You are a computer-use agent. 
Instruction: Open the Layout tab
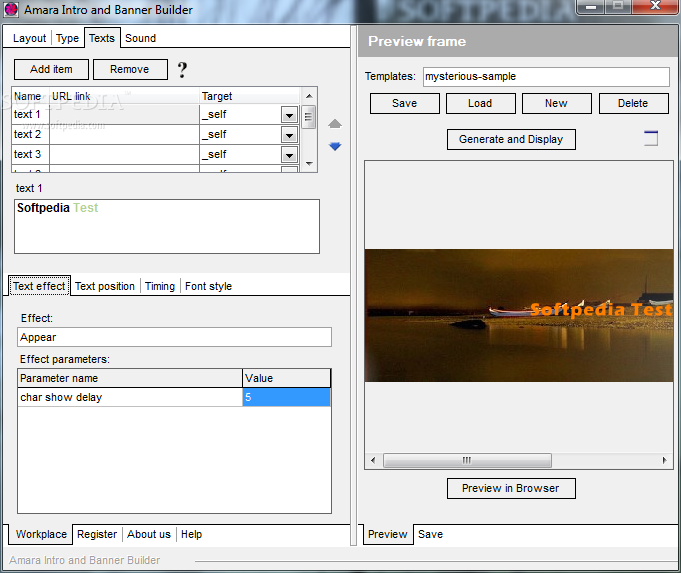tap(29, 38)
